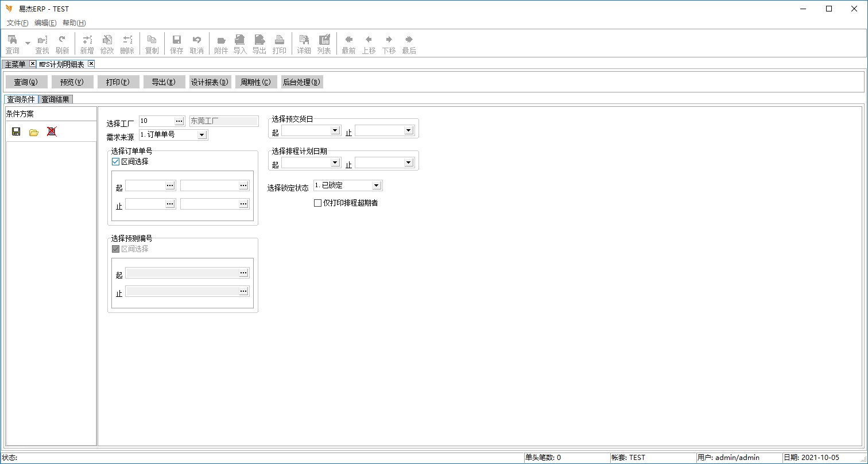Save the condition scheme with the floppy disk icon
868x464 pixels.
coord(16,132)
